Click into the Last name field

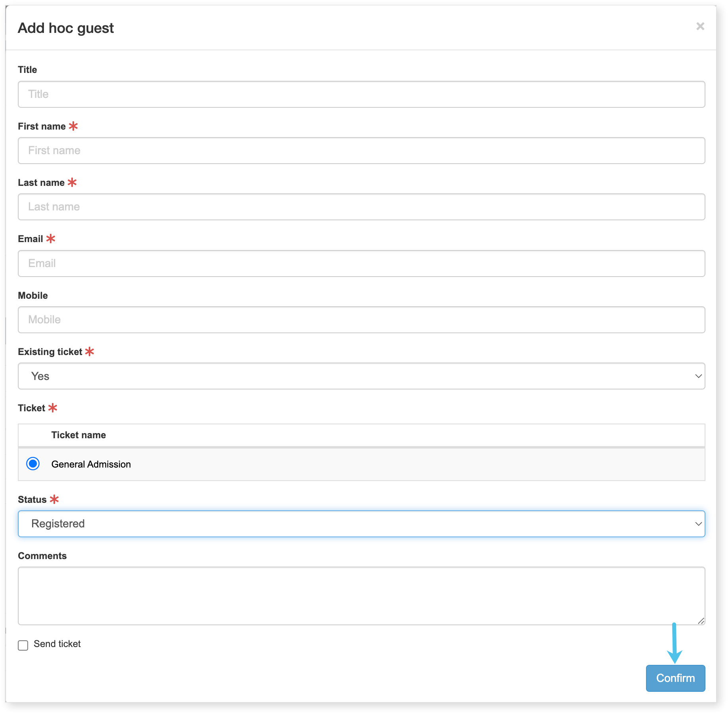361,207
